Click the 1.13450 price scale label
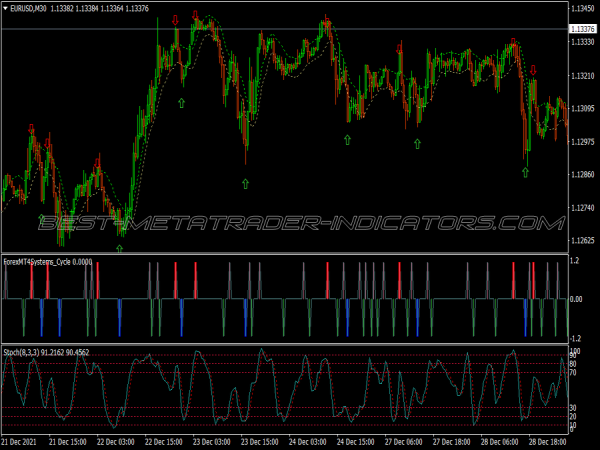Image resolution: width=600 pixels, height=450 pixels. [583, 8]
